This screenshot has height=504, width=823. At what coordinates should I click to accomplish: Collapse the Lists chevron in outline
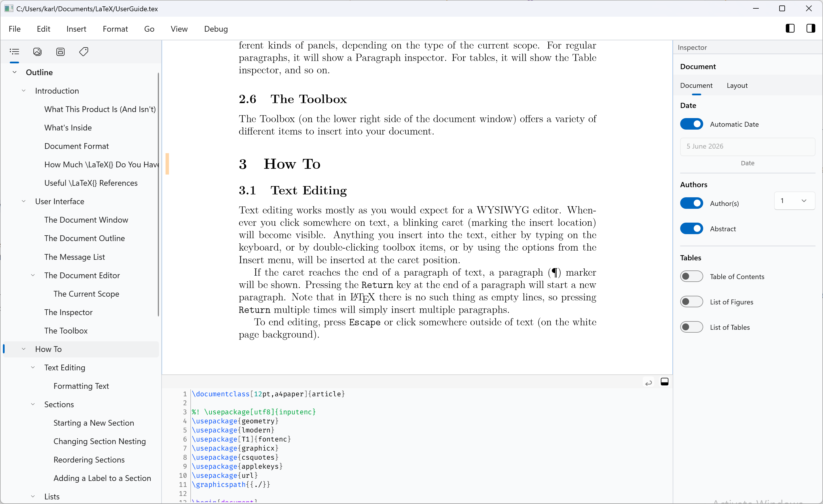point(33,496)
